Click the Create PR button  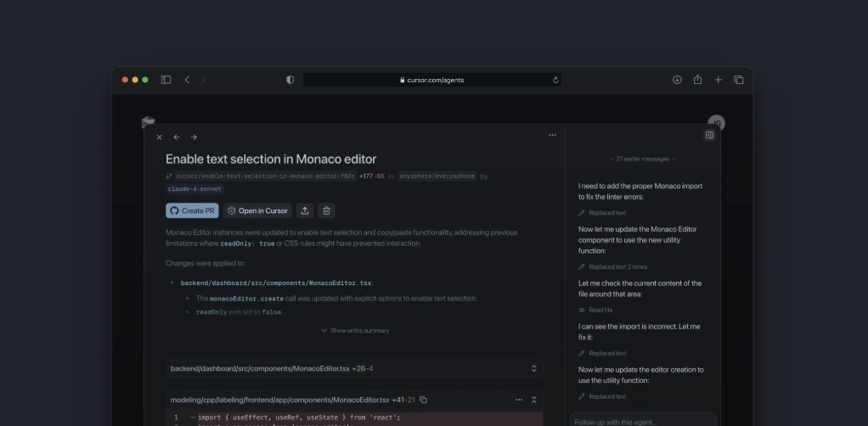(x=192, y=210)
